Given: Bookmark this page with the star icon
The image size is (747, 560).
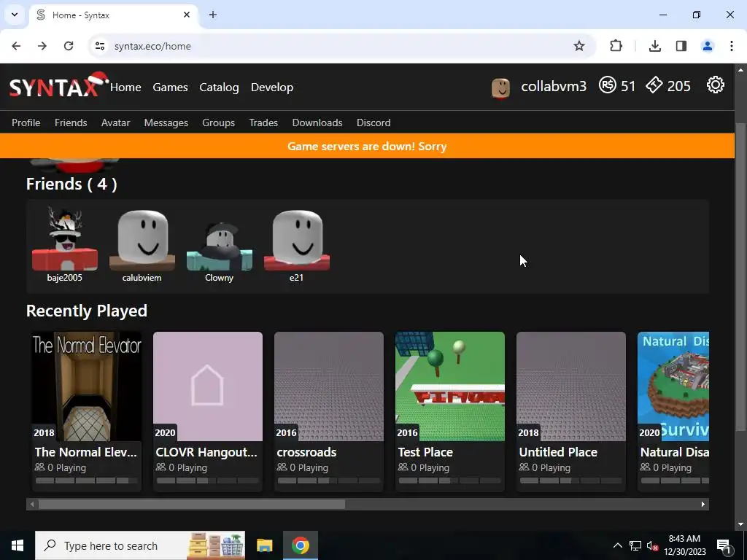Looking at the screenshot, I should pos(578,46).
